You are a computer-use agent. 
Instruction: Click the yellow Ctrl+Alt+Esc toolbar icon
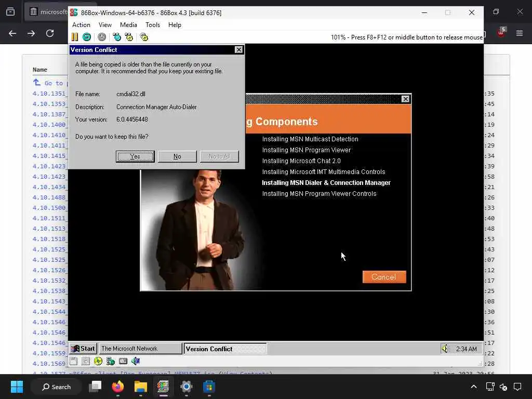click(129, 37)
